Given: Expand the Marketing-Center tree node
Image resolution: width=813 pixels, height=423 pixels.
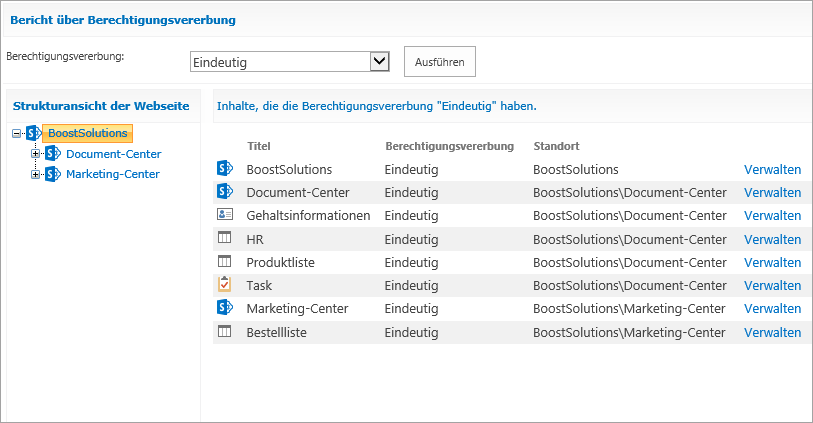Looking at the screenshot, I should pyautogui.click(x=35, y=174).
